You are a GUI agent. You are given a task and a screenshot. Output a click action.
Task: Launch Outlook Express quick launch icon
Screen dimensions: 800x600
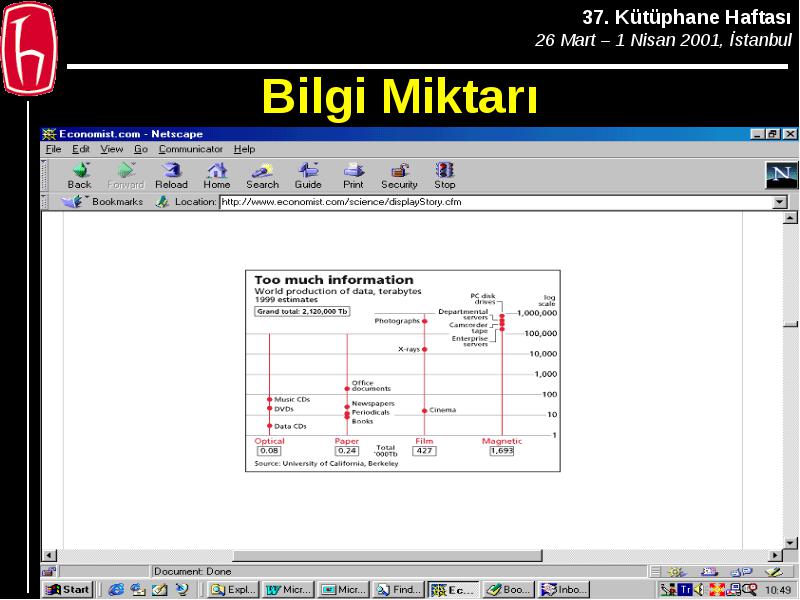138,590
